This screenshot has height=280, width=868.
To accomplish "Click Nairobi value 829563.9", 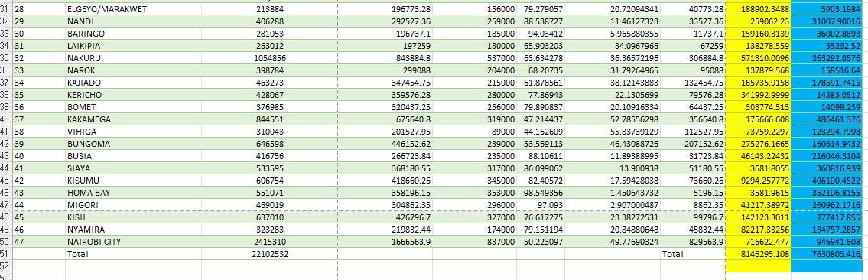I will (x=693, y=241).
